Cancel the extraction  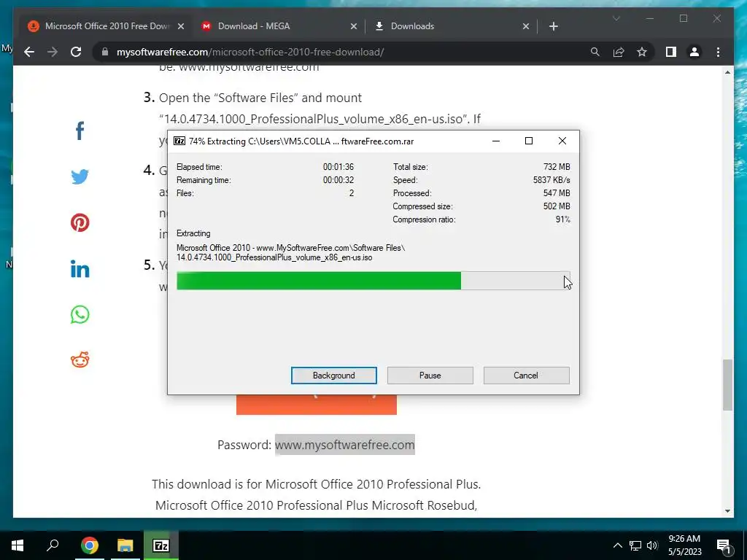click(x=526, y=376)
